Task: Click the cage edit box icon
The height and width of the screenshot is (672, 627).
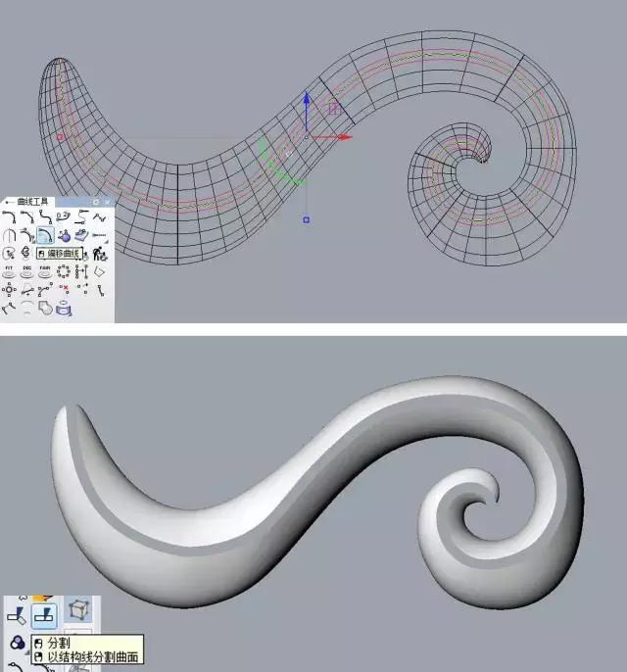Action: click(78, 609)
